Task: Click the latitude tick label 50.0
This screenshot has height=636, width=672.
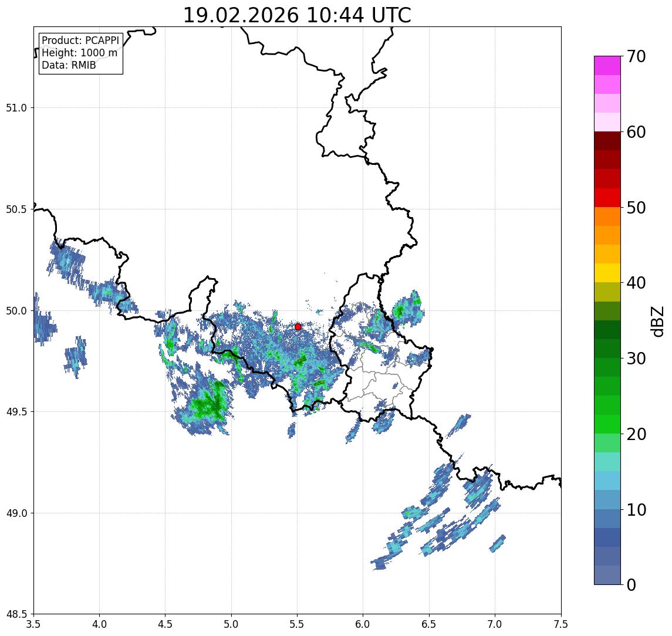Action: coord(16,311)
